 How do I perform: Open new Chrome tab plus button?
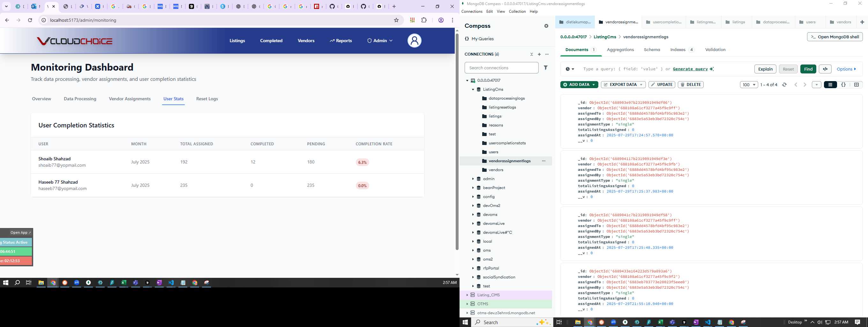394,6
